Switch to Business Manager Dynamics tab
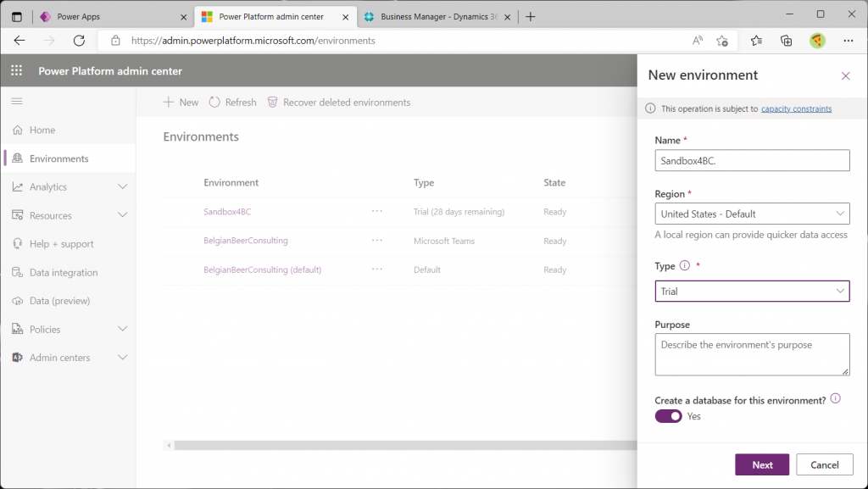Image resolution: width=868 pixels, height=489 pixels. click(437, 17)
